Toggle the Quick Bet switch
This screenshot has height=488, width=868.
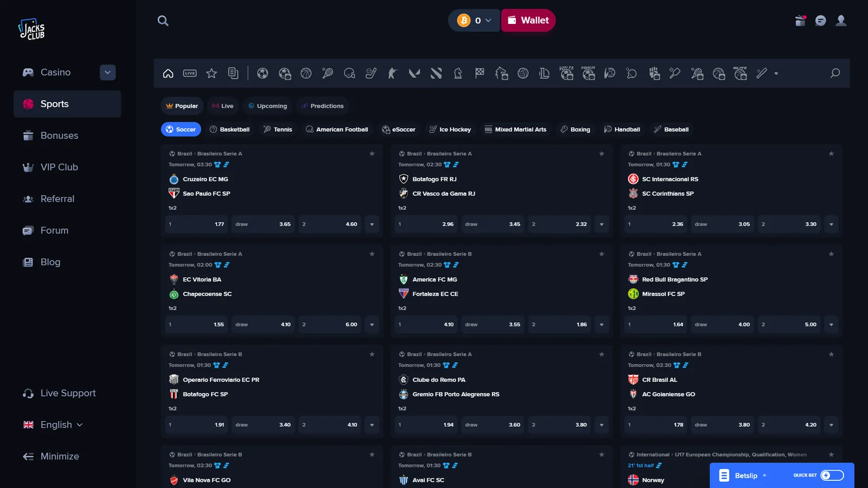pyautogui.click(x=832, y=475)
